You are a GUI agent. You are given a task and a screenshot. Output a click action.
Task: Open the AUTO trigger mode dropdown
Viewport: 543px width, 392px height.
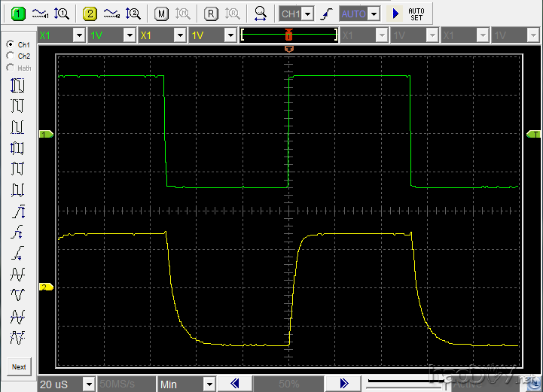[x=373, y=14]
